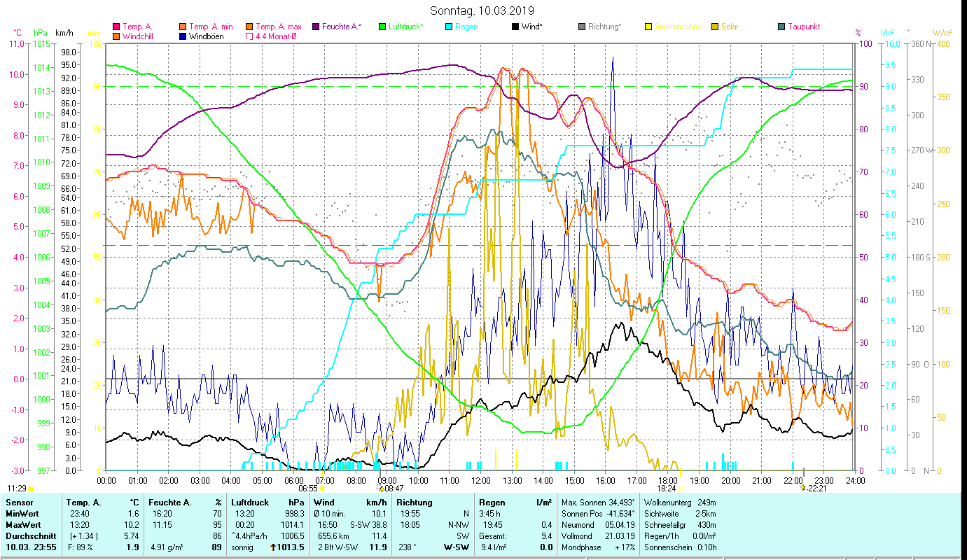Viewport: 967px width, 560px height.
Task: Click the °C axis unit label
Action: coord(18,32)
